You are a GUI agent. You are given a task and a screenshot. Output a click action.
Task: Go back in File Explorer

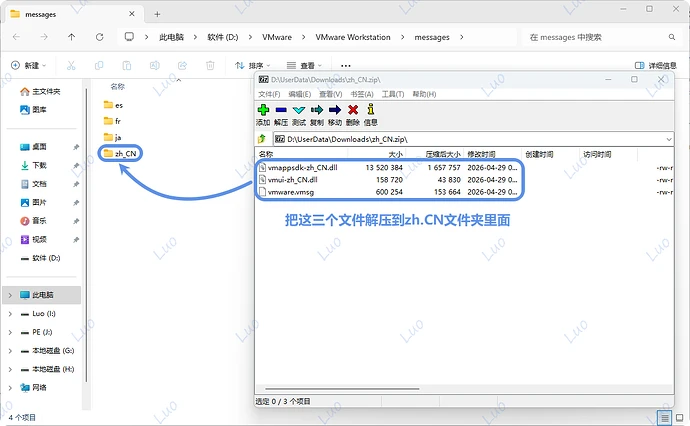[16, 37]
